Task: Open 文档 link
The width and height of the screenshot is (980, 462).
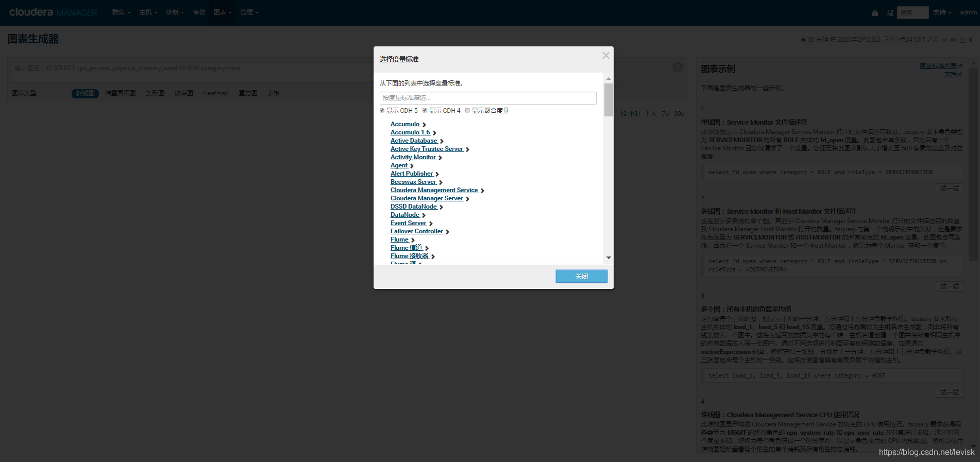Action: (950, 74)
